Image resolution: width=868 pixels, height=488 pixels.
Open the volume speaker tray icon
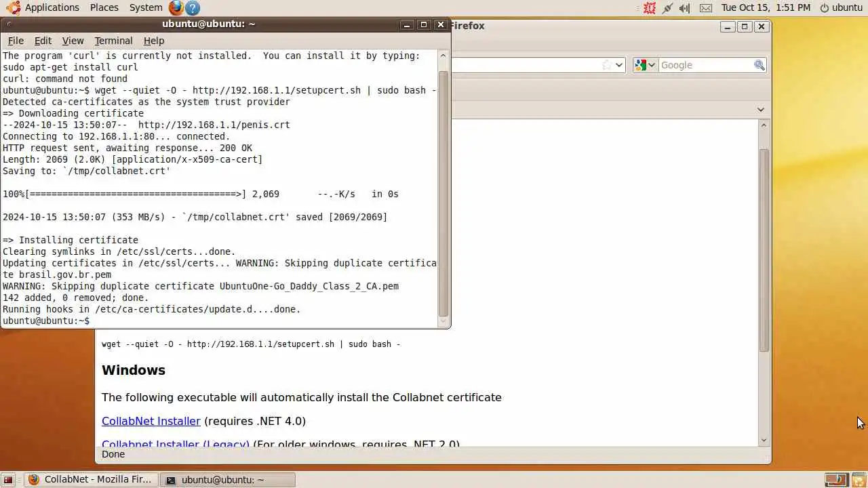[685, 7]
